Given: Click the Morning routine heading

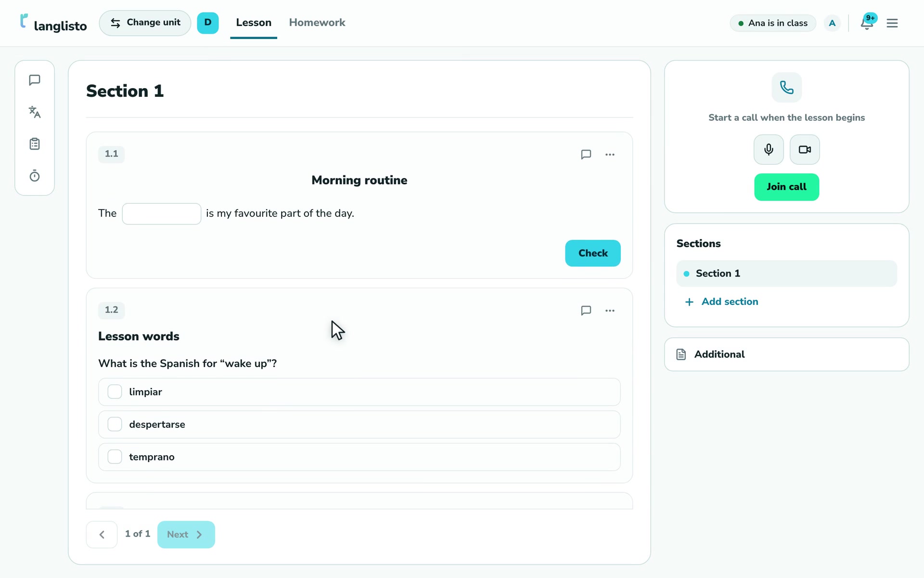Looking at the screenshot, I should (359, 180).
